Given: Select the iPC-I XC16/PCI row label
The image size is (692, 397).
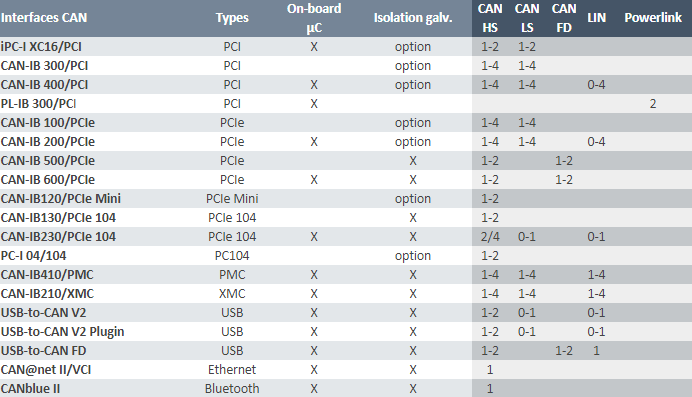Looking at the screenshot, I should point(41,47).
